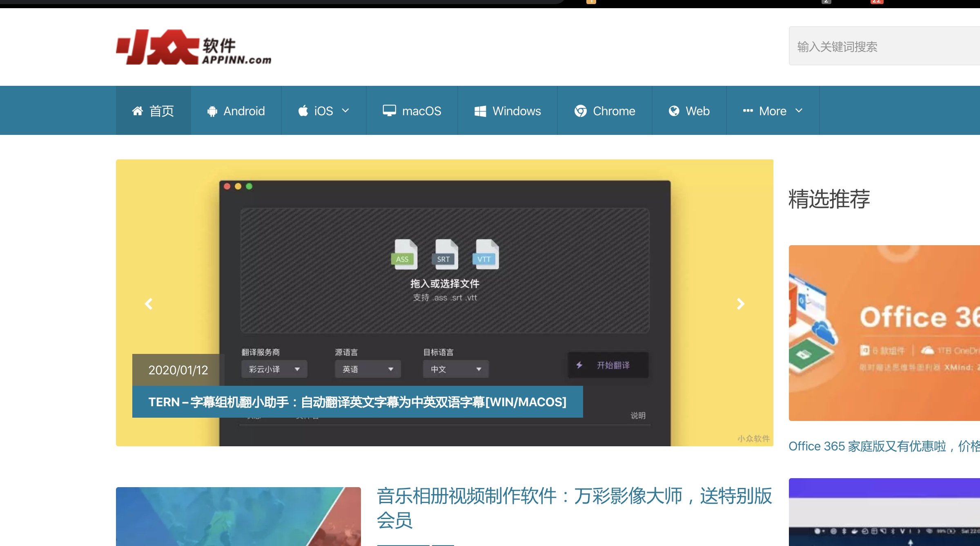Click the Apple icon beside iOS
This screenshot has width=980, height=546.
click(x=303, y=110)
